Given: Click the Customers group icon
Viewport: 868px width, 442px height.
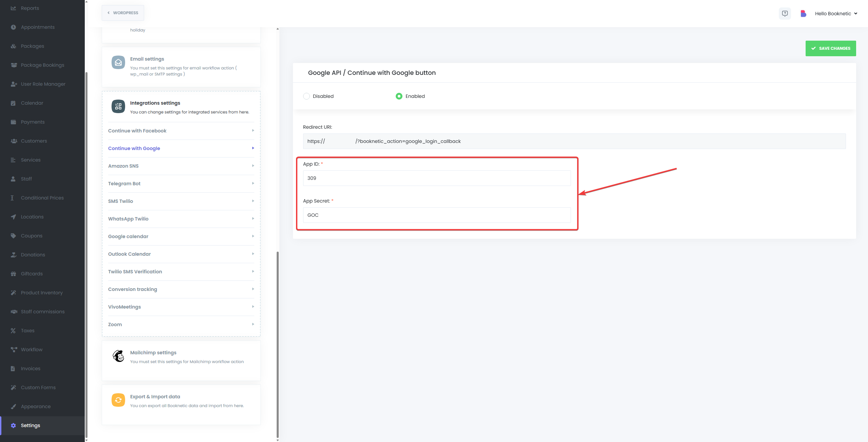Looking at the screenshot, I should click(x=14, y=141).
